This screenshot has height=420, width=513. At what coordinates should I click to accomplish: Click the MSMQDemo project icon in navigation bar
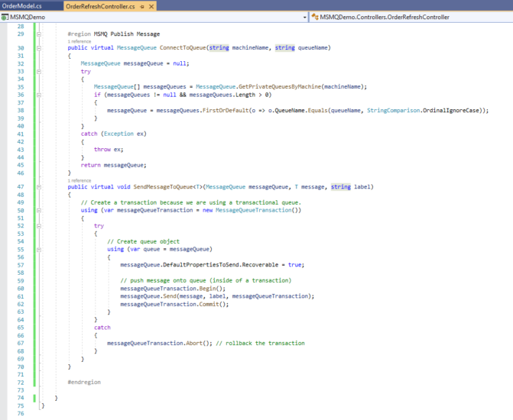pos(5,17)
